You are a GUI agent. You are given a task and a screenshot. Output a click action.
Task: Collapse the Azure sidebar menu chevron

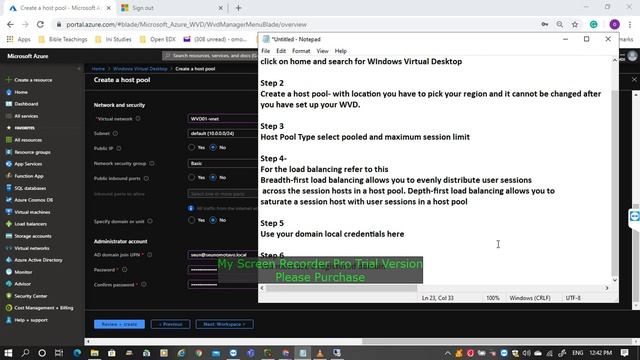(79, 69)
